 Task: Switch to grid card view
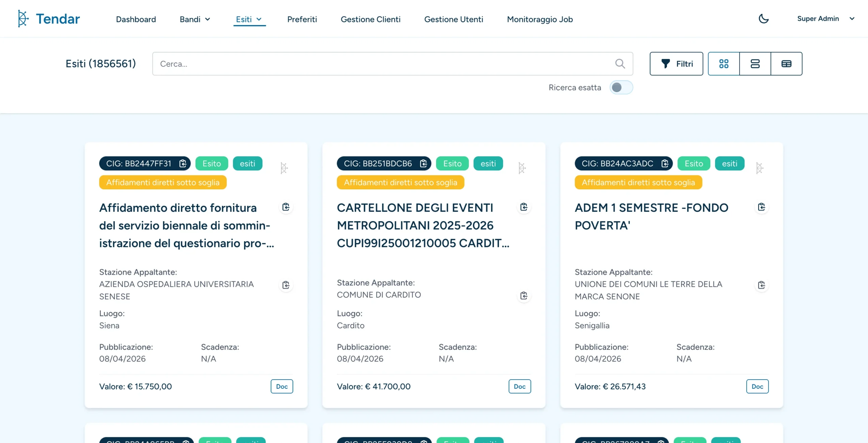coord(724,64)
